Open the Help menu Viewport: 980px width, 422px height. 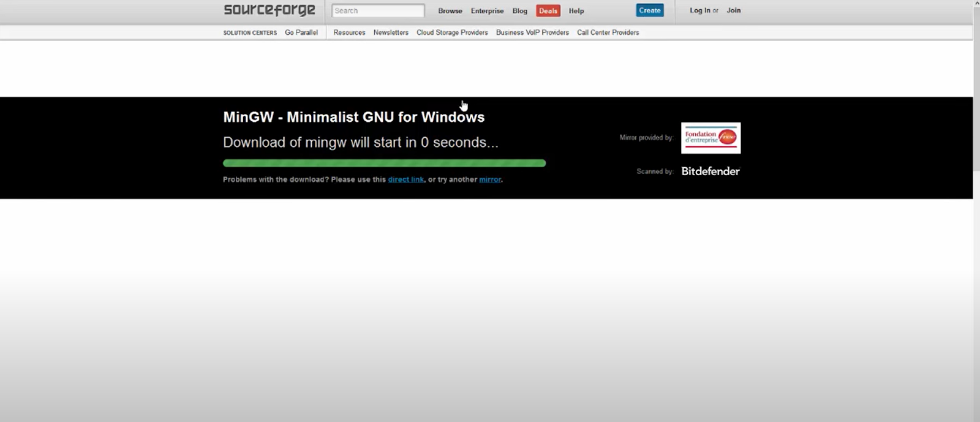click(x=576, y=10)
